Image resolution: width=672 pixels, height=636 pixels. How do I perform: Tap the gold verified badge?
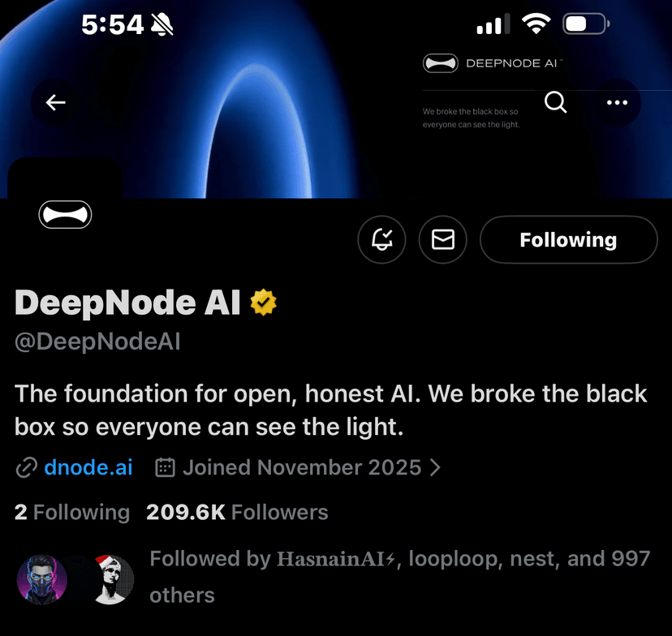264,301
